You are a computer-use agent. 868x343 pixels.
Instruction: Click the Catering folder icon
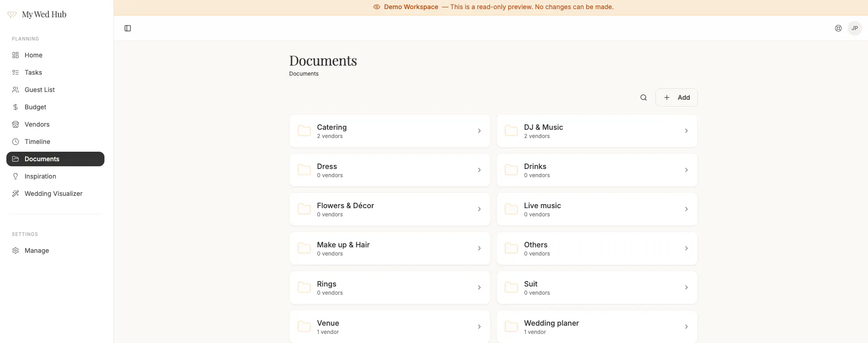(304, 131)
